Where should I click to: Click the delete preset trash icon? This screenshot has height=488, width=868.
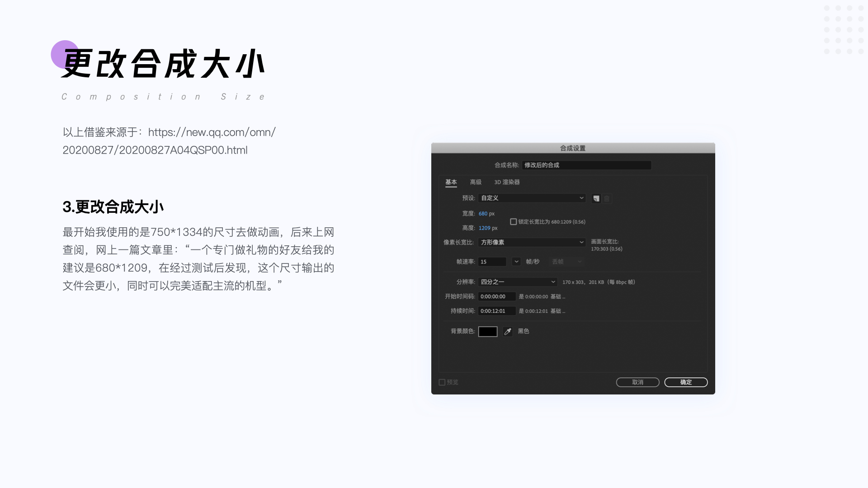607,198
